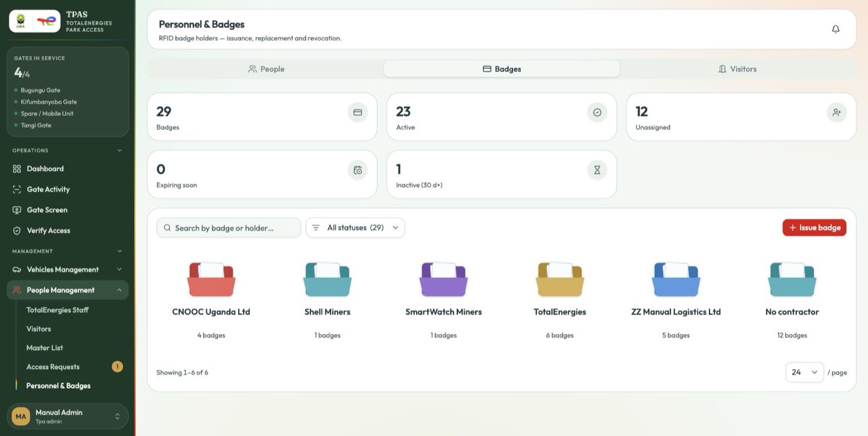Click the 'Showing 1–6 of 6' text
The width and height of the screenshot is (868, 436).
click(x=182, y=373)
